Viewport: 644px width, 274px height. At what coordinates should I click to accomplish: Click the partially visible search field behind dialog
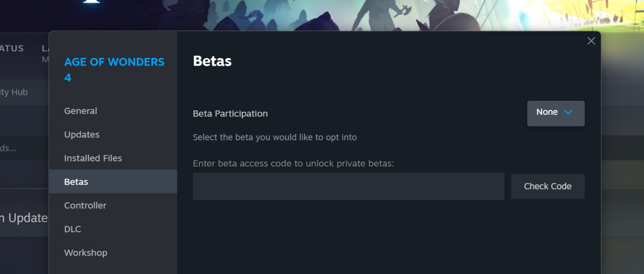point(24,148)
